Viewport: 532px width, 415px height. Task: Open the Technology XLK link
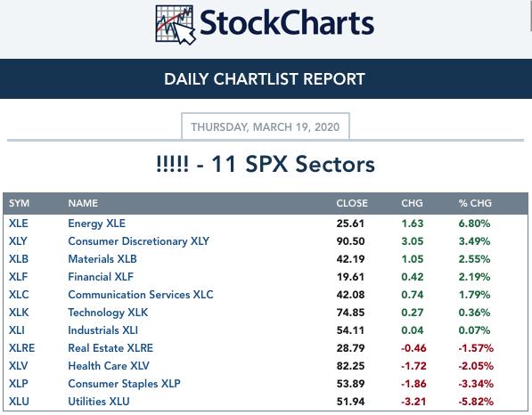tap(108, 313)
